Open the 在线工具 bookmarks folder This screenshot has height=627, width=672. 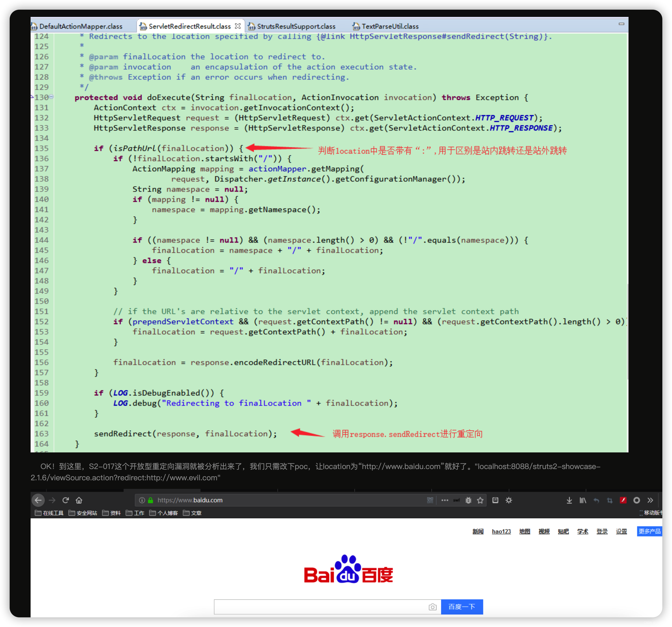[49, 513]
